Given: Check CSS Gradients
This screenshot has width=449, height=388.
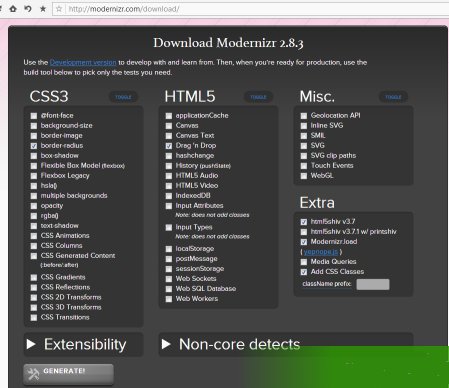Looking at the screenshot, I should (34, 277).
